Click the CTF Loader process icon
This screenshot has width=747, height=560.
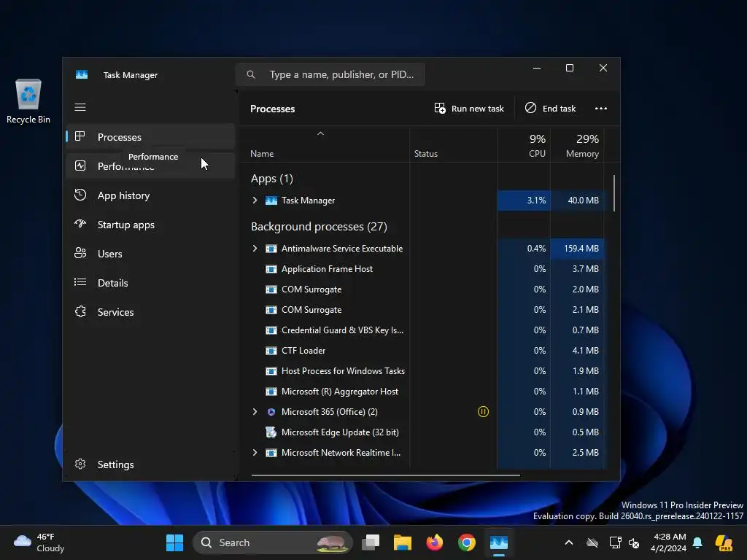[271, 351]
